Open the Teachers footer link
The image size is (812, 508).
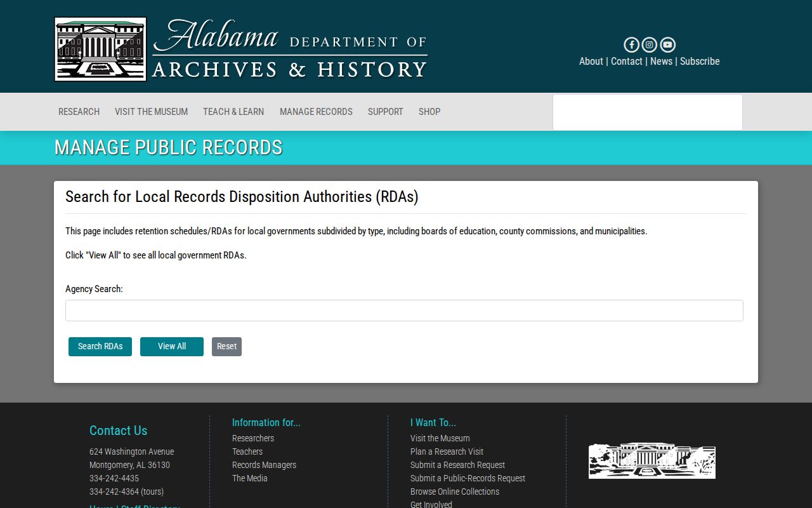click(x=247, y=451)
